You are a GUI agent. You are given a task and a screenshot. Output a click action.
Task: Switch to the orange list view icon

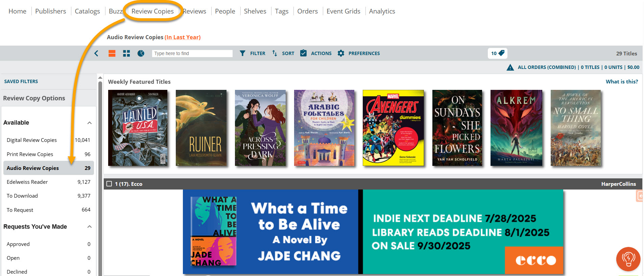[112, 53]
